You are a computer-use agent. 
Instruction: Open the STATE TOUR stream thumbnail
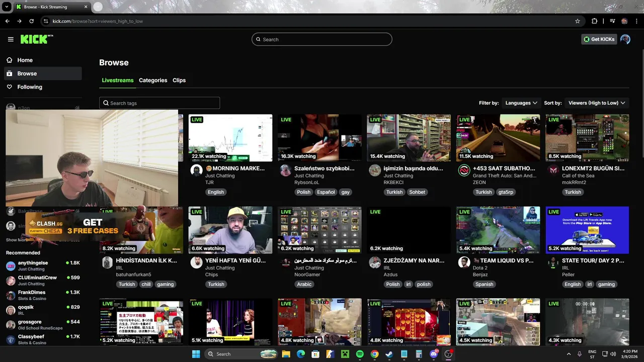point(587,230)
